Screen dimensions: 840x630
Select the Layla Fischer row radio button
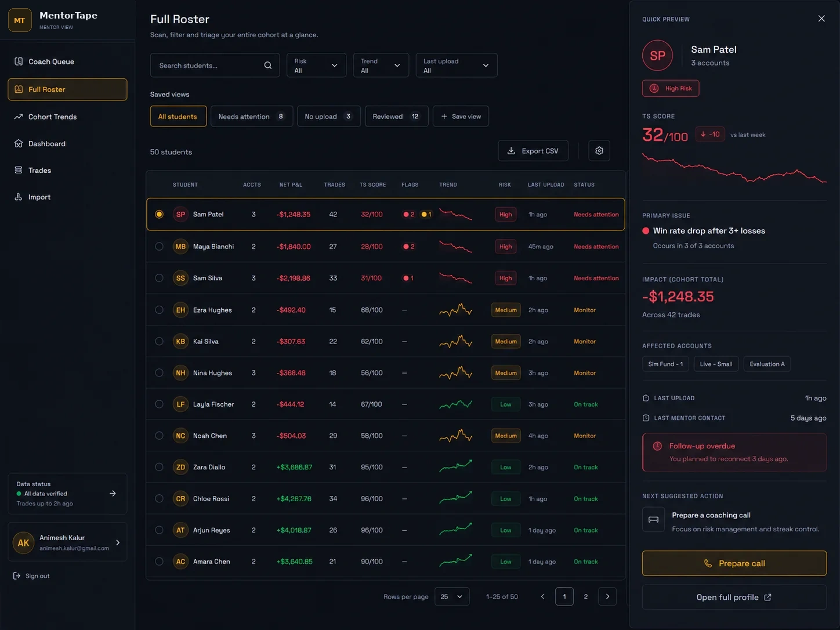[x=159, y=404]
